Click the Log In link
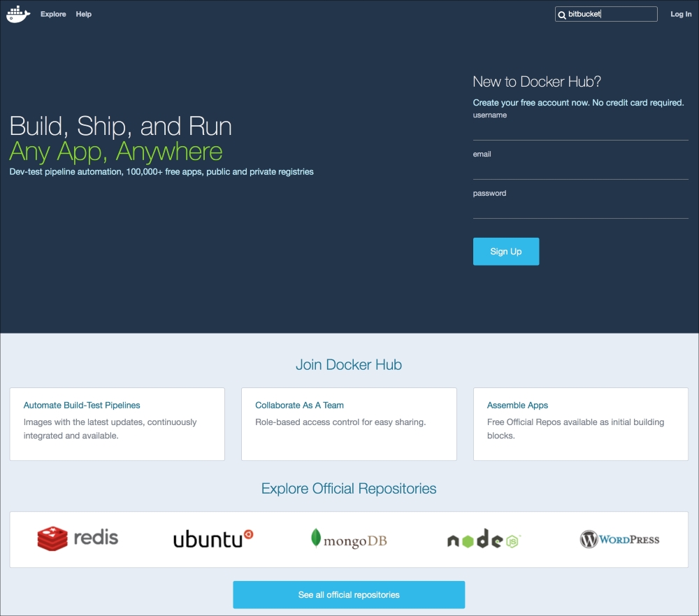Viewport: 699px width, 616px height. 681,14
